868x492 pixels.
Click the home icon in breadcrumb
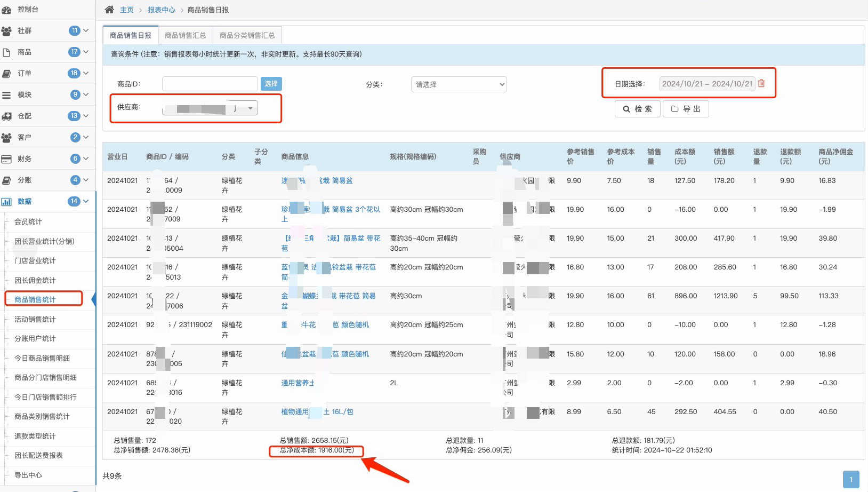109,10
